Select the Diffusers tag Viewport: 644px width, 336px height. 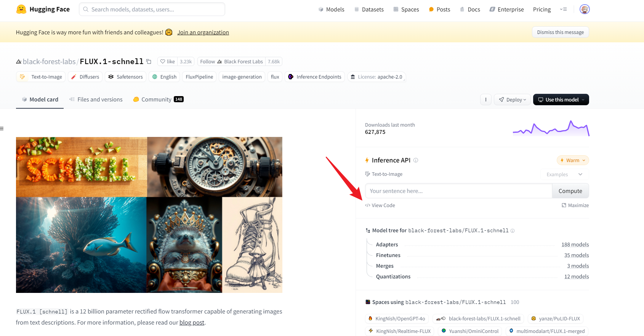point(85,77)
